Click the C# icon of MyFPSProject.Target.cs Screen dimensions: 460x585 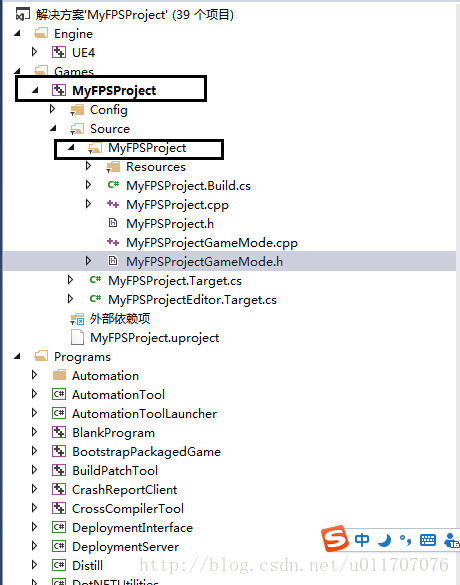coord(95,280)
